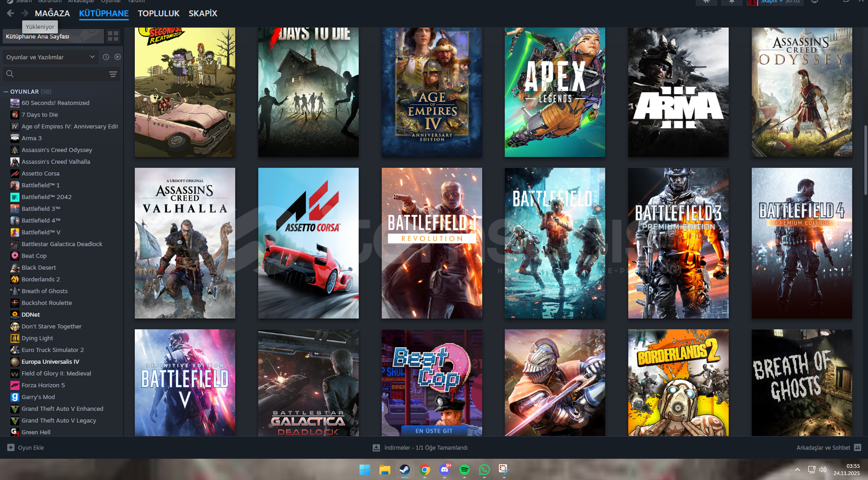This screenshot has height=480, width=868.
Task: Click the 7 Days to Die list icon
Action: [15, 114]
